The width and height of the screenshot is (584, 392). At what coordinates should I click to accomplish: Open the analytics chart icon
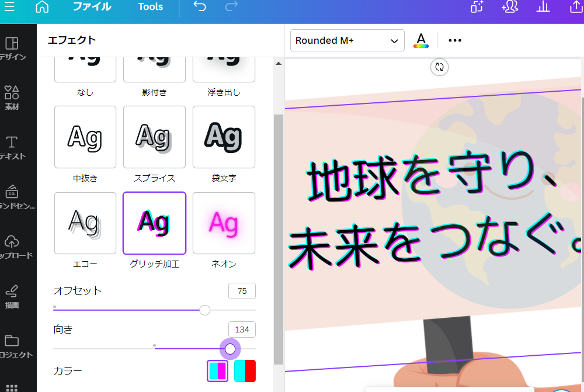[543, 6]
